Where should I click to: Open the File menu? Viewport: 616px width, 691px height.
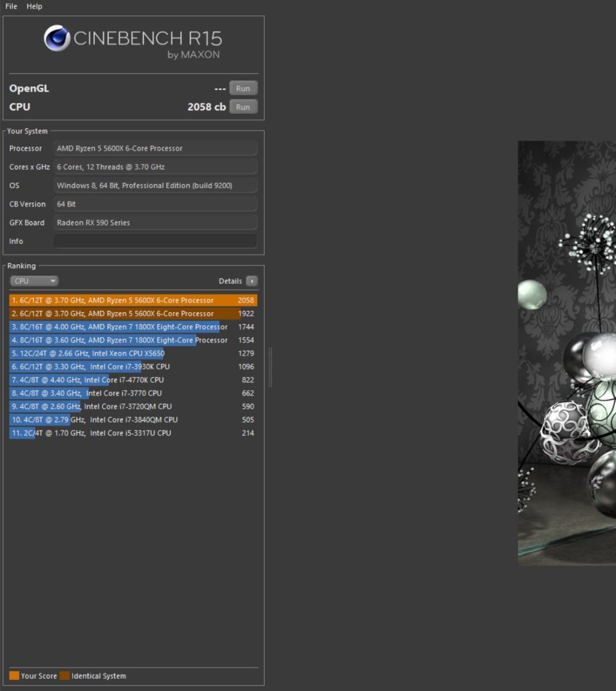pyautogui.click(x=11, y=6)
